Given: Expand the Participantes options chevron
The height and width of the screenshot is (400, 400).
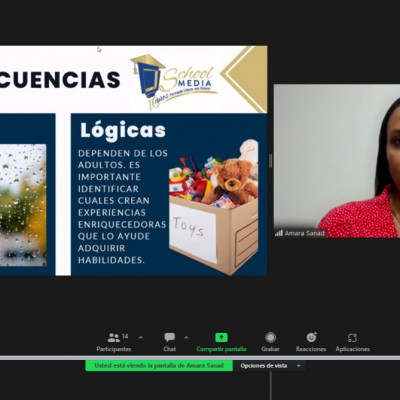Looking at the screenshot, I should click(x=141, y=338).
